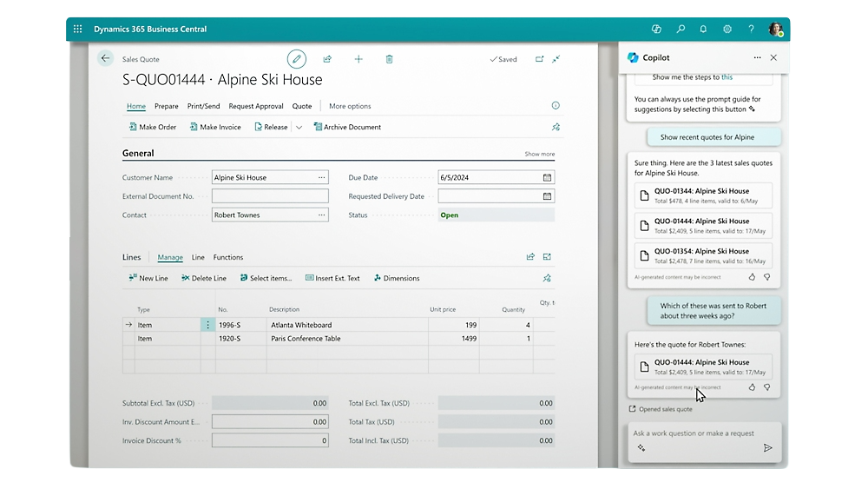Open the app launcher waffle icon
The height and width of the screenshot is (489, 868).
coord(77,29)
